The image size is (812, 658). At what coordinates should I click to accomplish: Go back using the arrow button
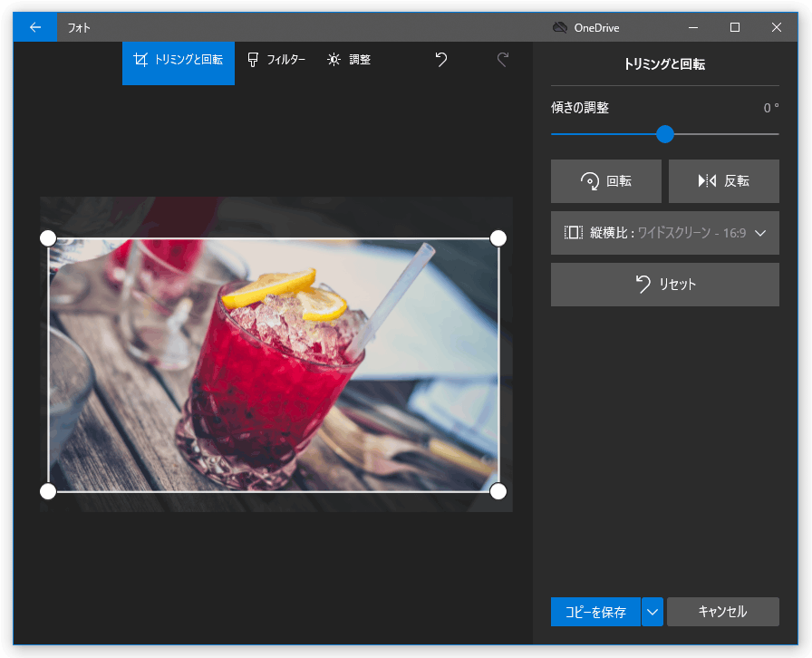[x=35, y=27]
